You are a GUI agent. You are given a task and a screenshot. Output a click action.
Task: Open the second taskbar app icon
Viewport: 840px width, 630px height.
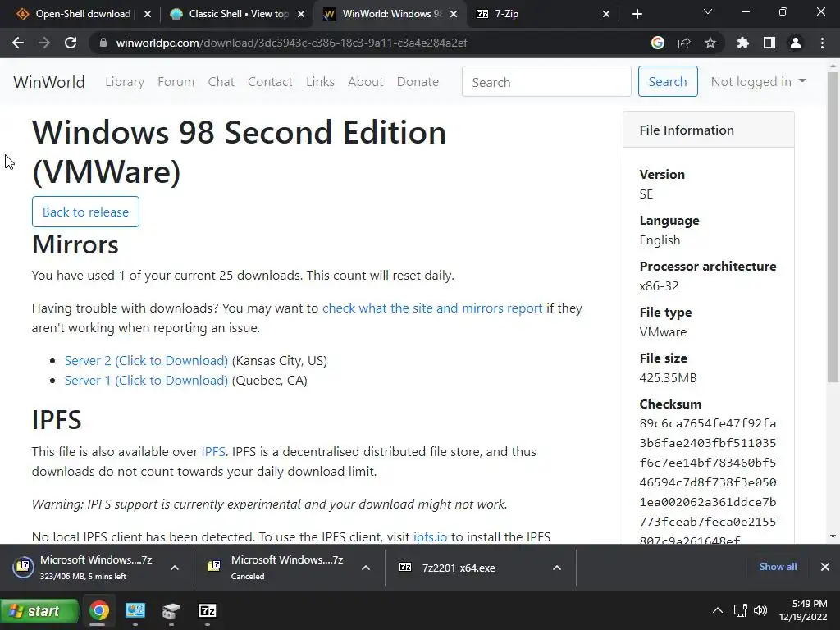[135, 610]
